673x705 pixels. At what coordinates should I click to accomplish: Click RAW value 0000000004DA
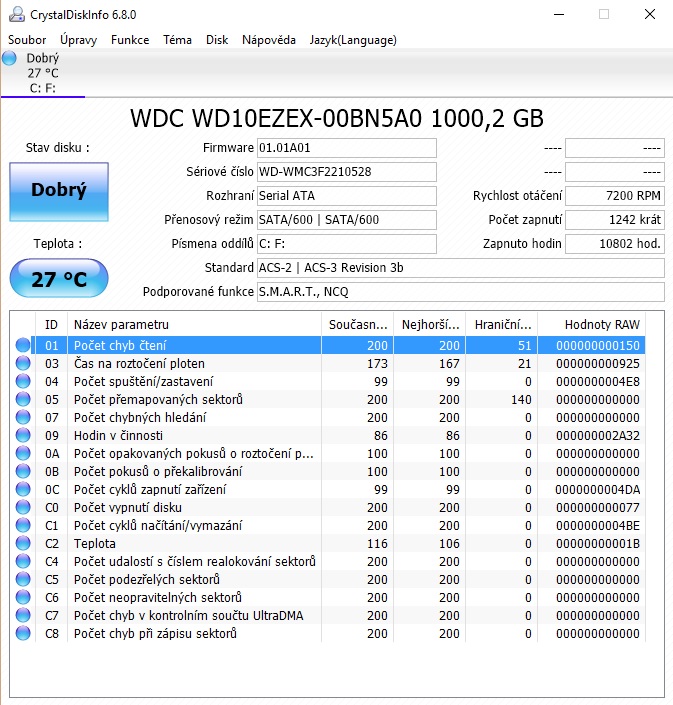(x=597, y=489)
